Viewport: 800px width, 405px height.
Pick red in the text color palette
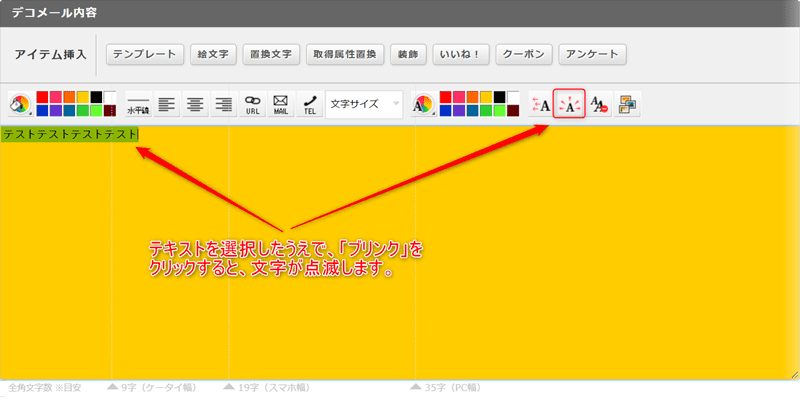click(x=445, y=97)
